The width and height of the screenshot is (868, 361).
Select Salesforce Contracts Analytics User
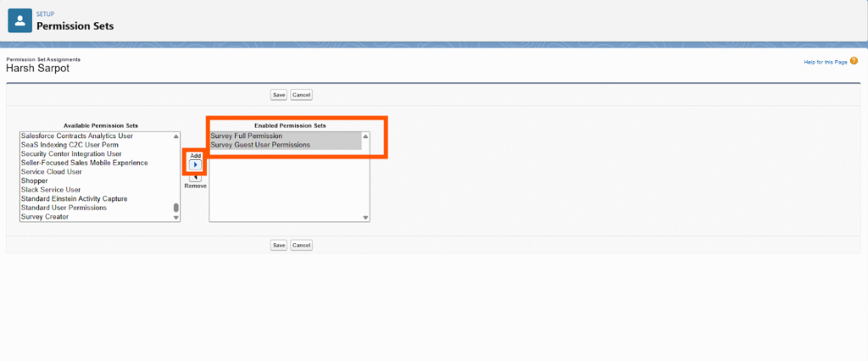77,136
